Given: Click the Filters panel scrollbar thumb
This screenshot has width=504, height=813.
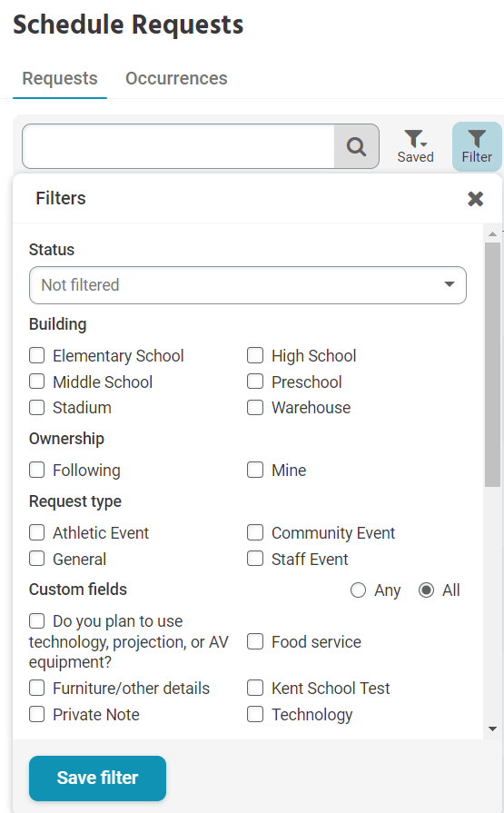Looking at the screenshot, I should click(x=492, y=364).
